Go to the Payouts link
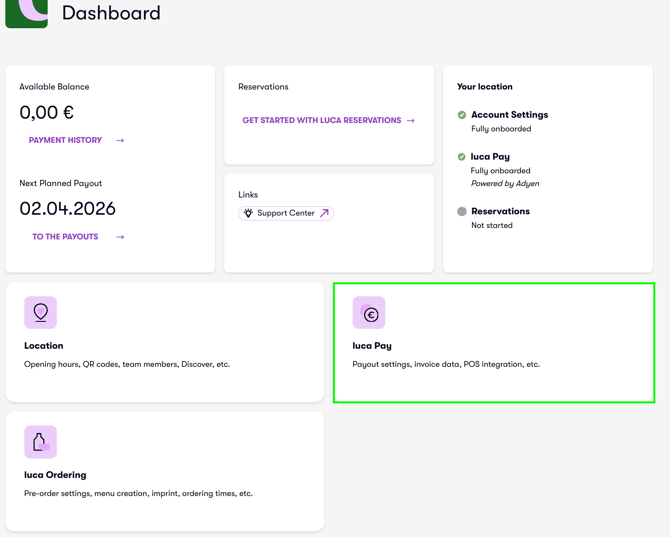 (66, 237)
